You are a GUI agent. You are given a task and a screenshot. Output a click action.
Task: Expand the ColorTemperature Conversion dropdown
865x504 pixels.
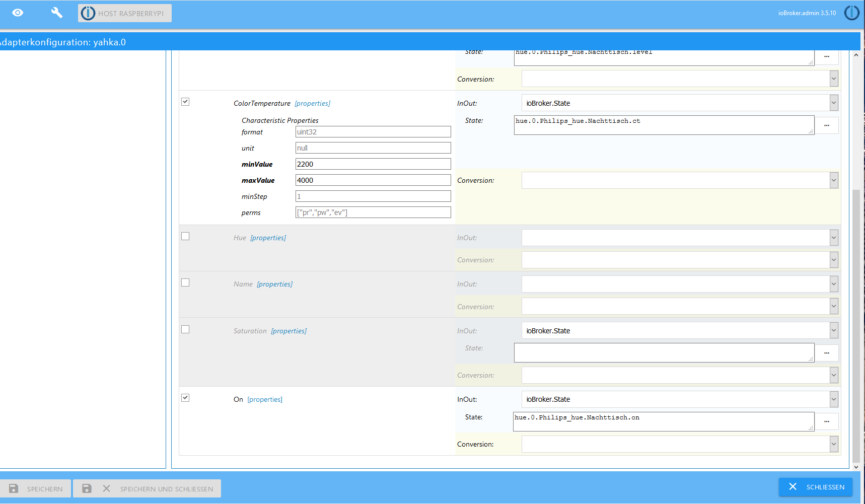pyautogui.click(x=679, y=180)
